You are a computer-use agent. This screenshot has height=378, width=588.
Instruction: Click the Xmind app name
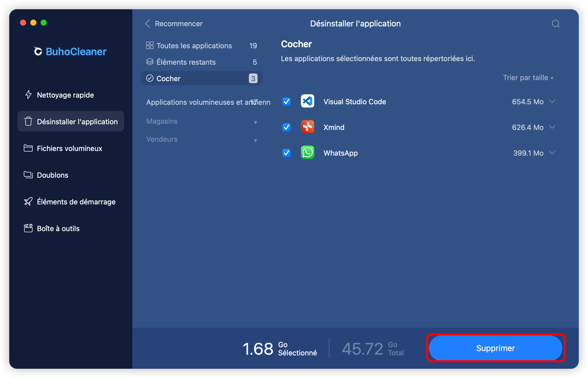pyautogui.click(x=334, y=127)
